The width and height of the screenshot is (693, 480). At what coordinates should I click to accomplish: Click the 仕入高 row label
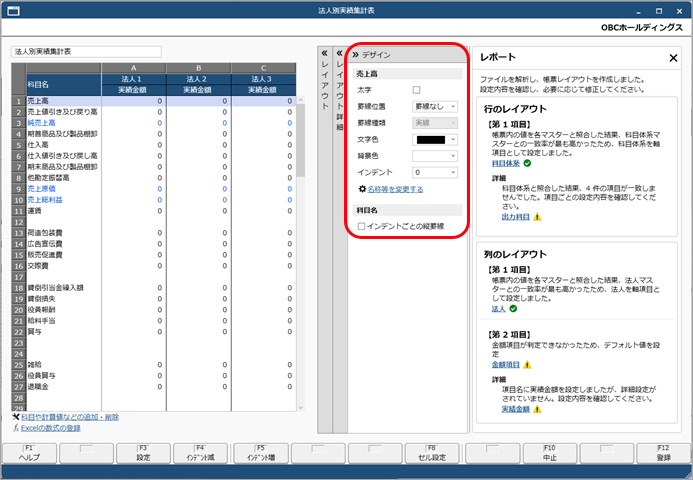38,145
